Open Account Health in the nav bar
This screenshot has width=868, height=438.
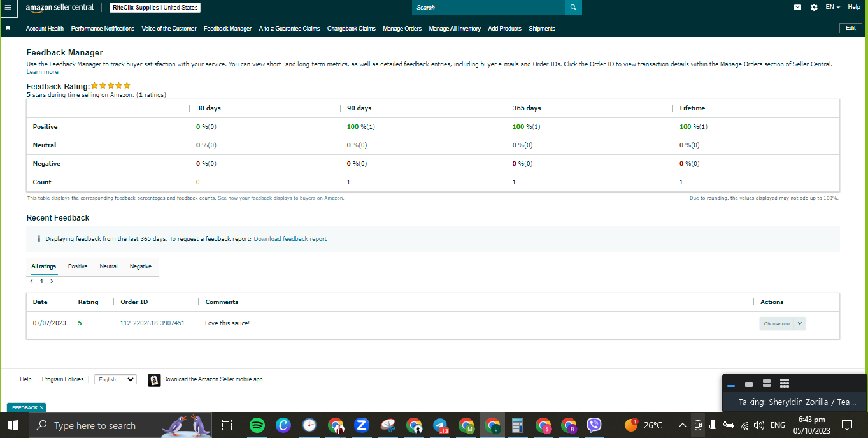[45, 29]
